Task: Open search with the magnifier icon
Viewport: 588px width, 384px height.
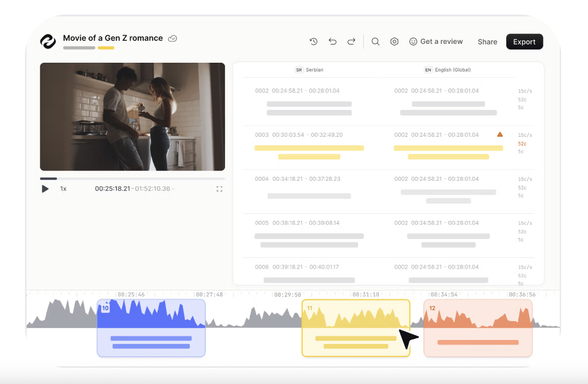Action: point(376,42)
